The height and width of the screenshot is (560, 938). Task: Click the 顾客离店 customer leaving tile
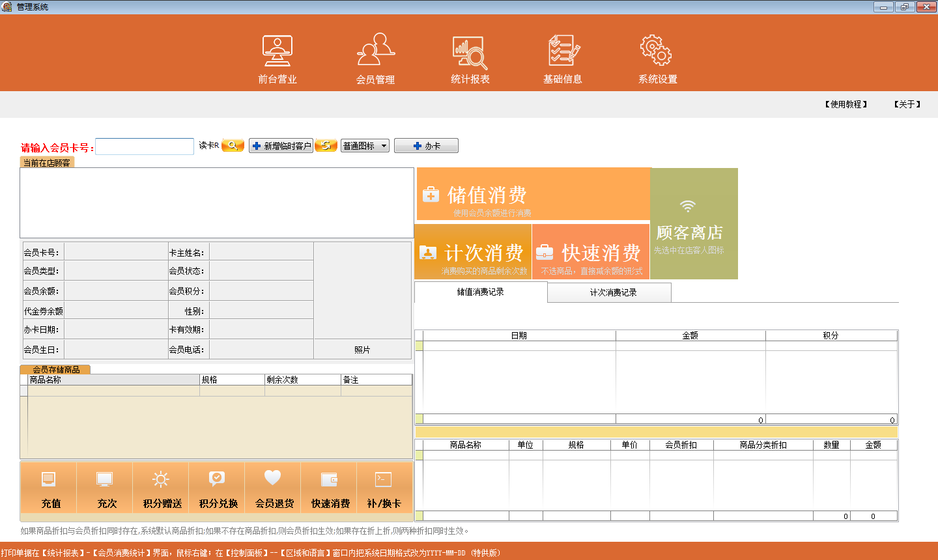tap(694, 223)
